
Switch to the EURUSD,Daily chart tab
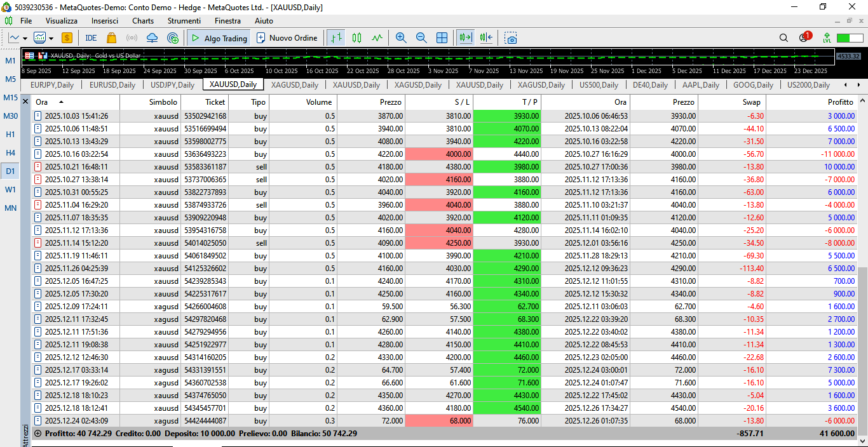pyautogui.click(x=112, y=84)
